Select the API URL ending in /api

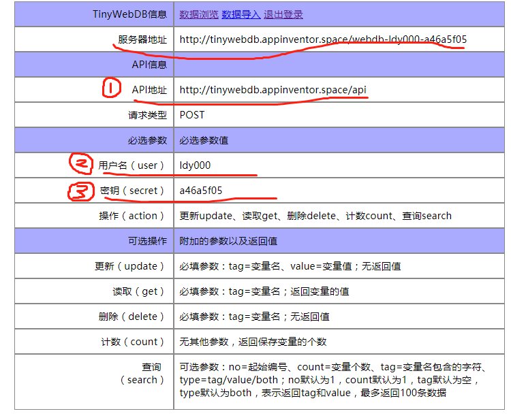[273, 90]
